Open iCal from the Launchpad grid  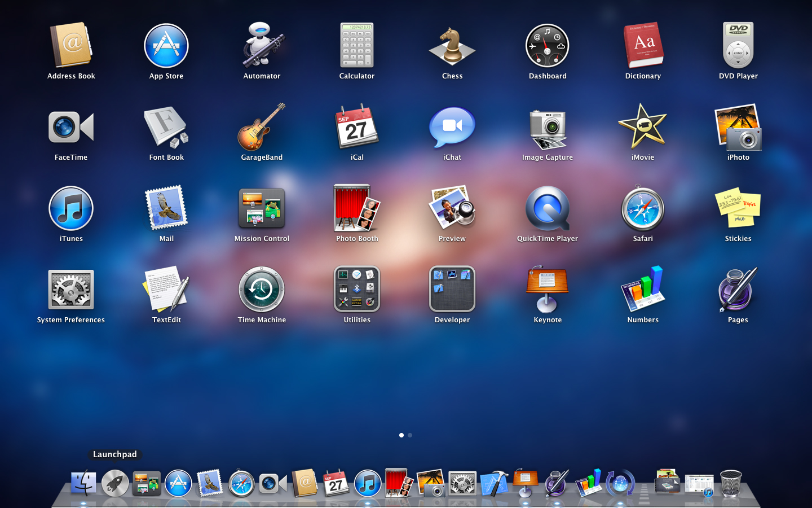pos(357,127)
